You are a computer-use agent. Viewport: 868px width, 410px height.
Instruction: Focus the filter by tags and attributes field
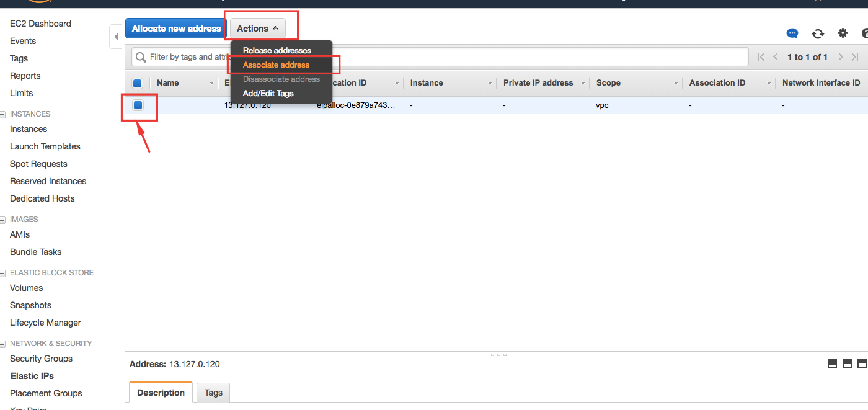click(x=440, y=57)
